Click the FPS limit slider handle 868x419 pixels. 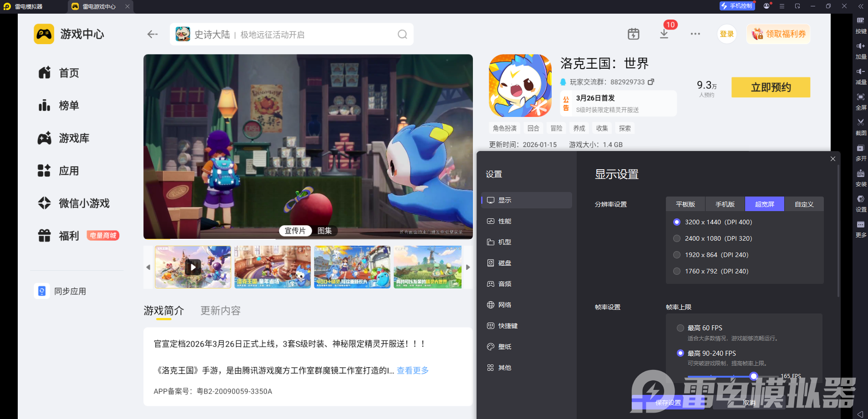click(x=754, y=376)
